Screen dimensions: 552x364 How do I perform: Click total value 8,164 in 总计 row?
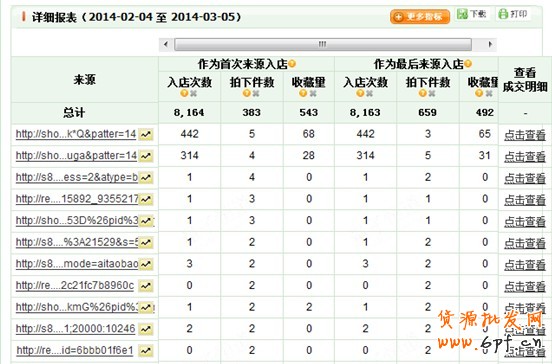click(189, 113)
